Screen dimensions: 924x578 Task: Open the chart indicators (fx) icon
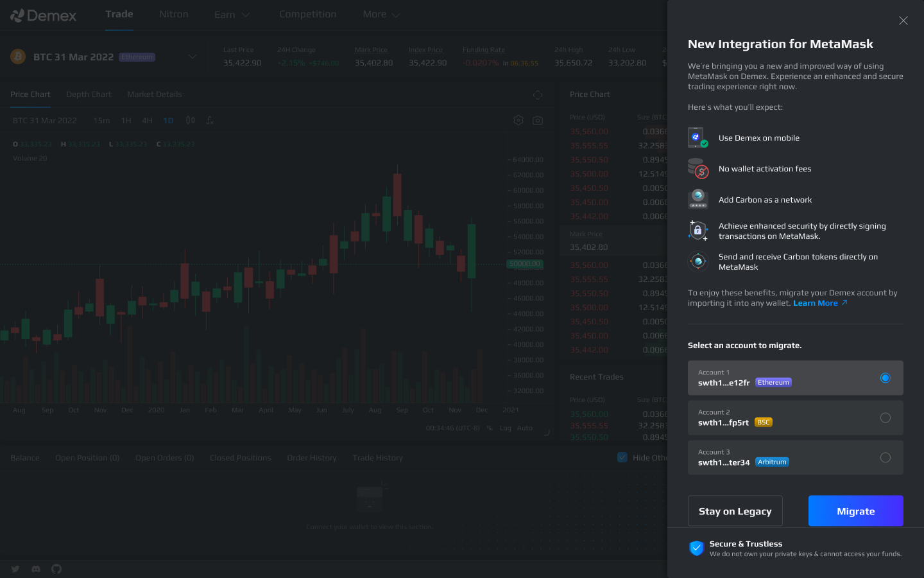[210, 120]
